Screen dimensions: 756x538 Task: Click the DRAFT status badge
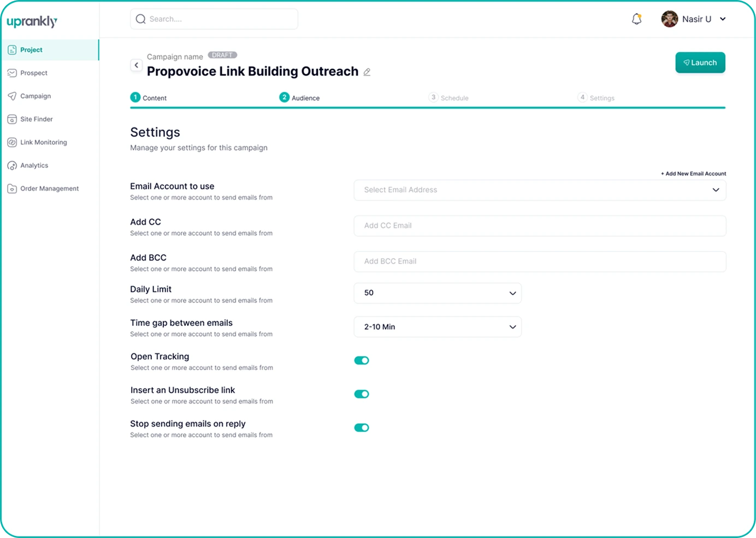[222, 55]
